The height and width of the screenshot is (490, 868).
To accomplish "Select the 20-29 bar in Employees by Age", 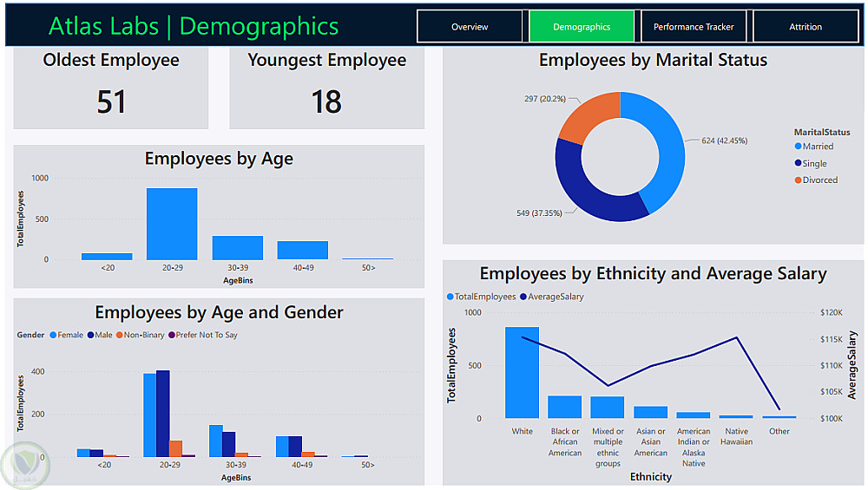I will click(x=172, y=224).
